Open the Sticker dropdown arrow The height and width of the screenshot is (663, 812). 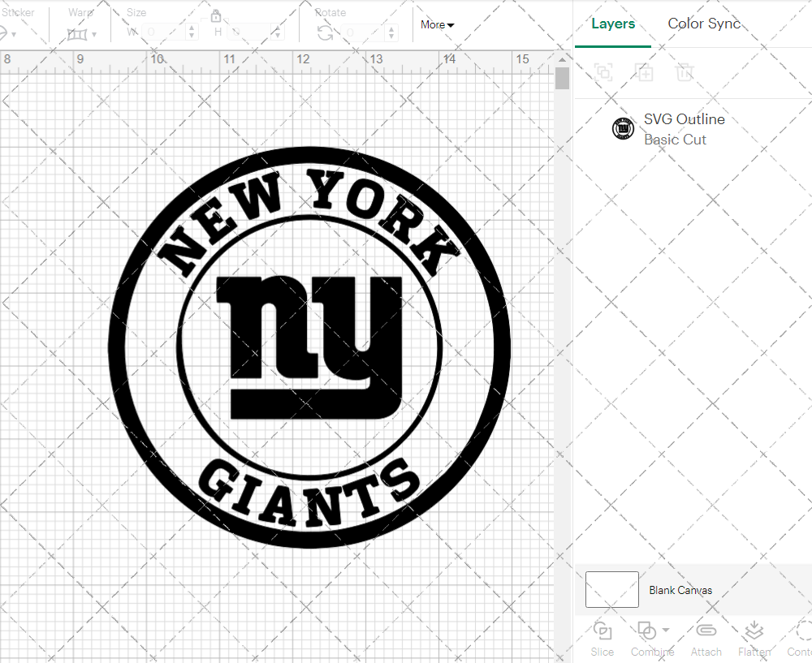point(14,35)
